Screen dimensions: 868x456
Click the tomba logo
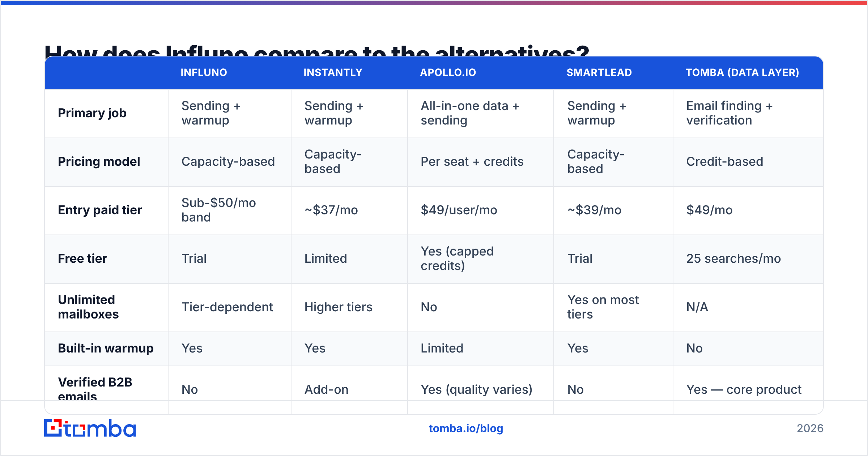click(90, 428)
